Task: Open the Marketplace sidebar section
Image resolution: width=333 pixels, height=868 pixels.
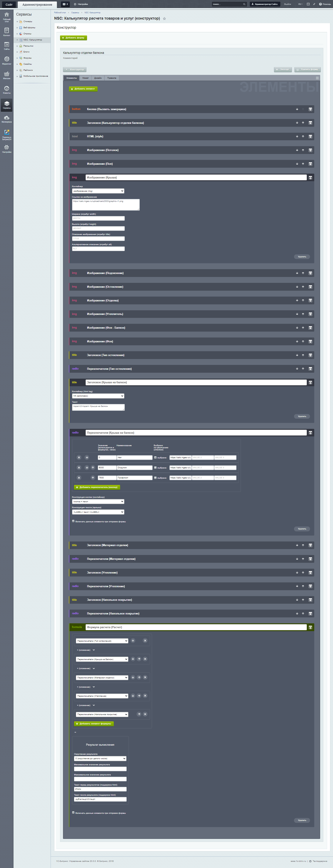Action: coord(6,119)
